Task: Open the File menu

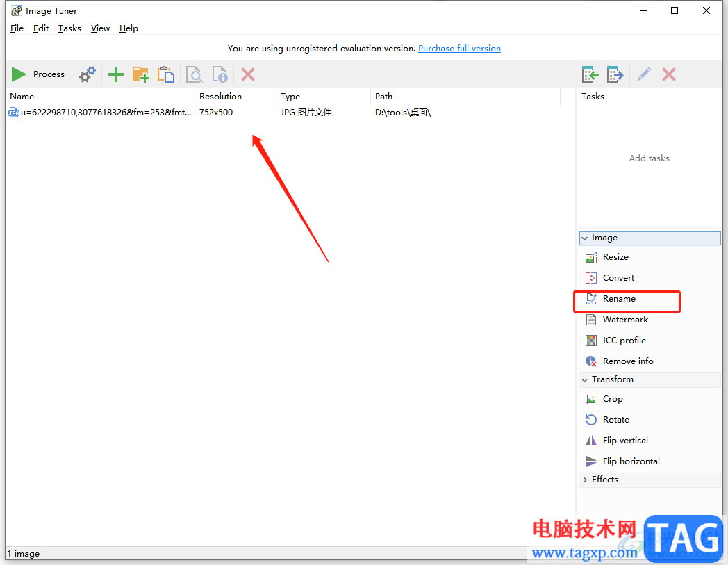Action: pyautogui.click(x=17, y=28)
